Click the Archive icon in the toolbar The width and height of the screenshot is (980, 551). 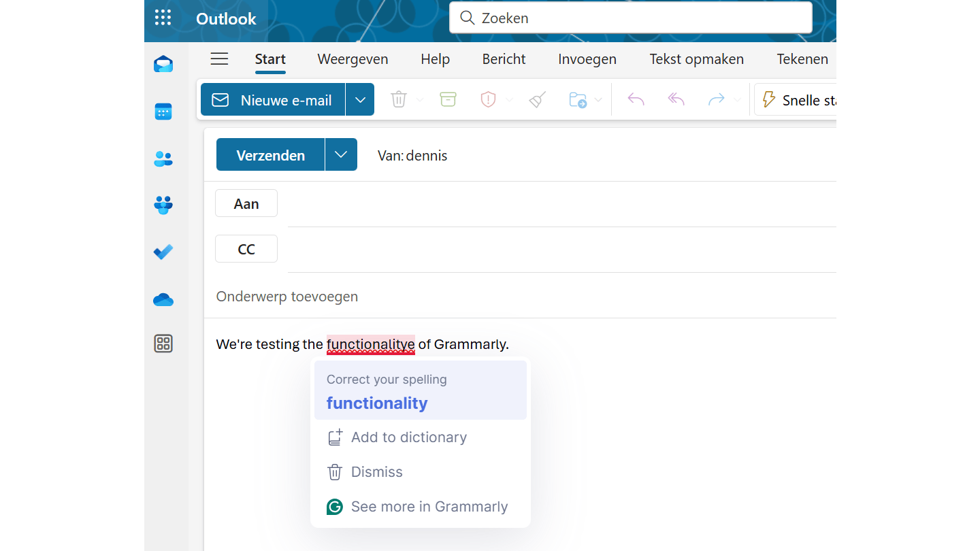(448, 99)
